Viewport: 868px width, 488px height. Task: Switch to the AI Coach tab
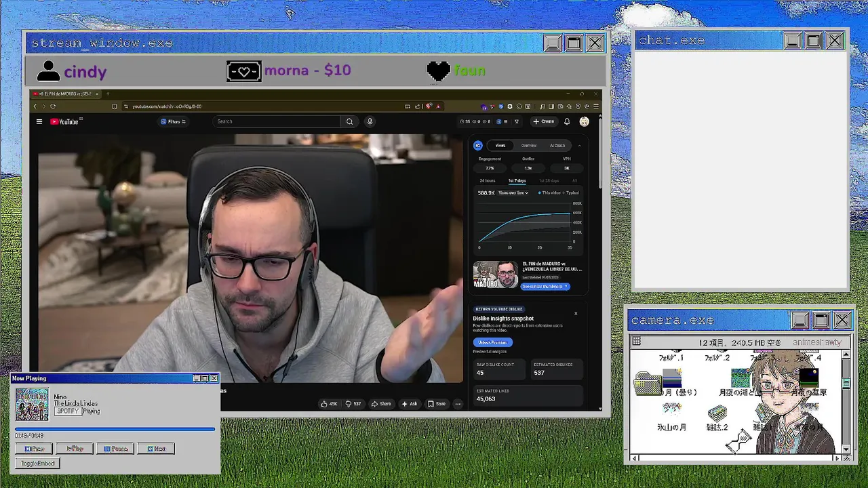tap(557, 145)
